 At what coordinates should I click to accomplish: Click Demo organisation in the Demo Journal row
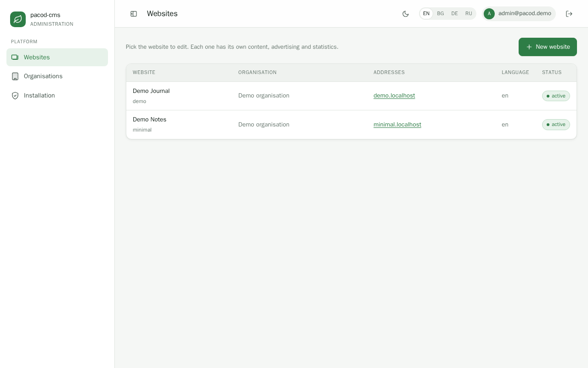[x=264, y=96]
